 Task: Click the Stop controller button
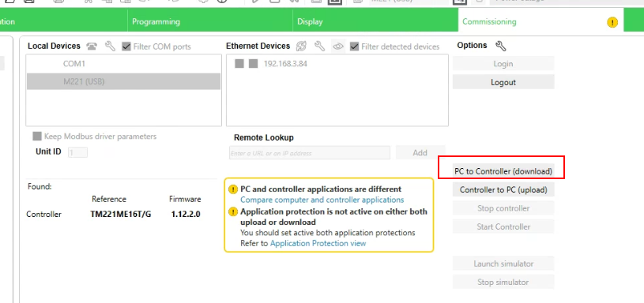tap(503, 208)
